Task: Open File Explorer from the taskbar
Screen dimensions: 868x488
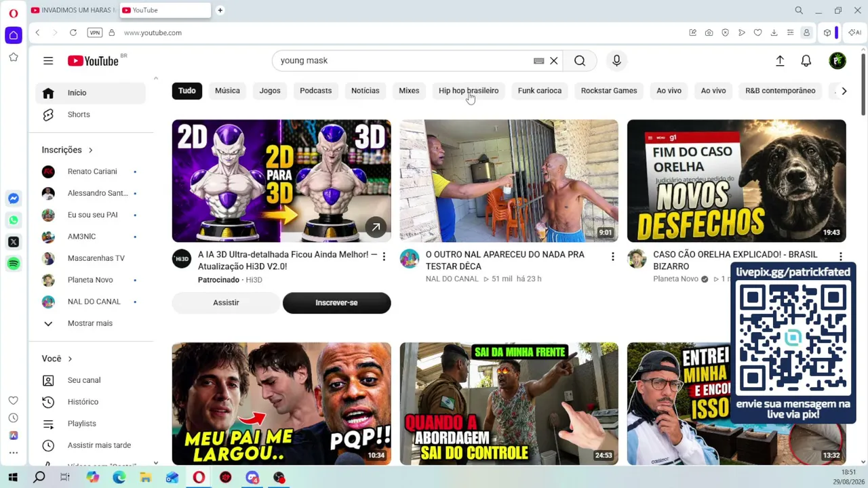Action: [x=145, y=478]
